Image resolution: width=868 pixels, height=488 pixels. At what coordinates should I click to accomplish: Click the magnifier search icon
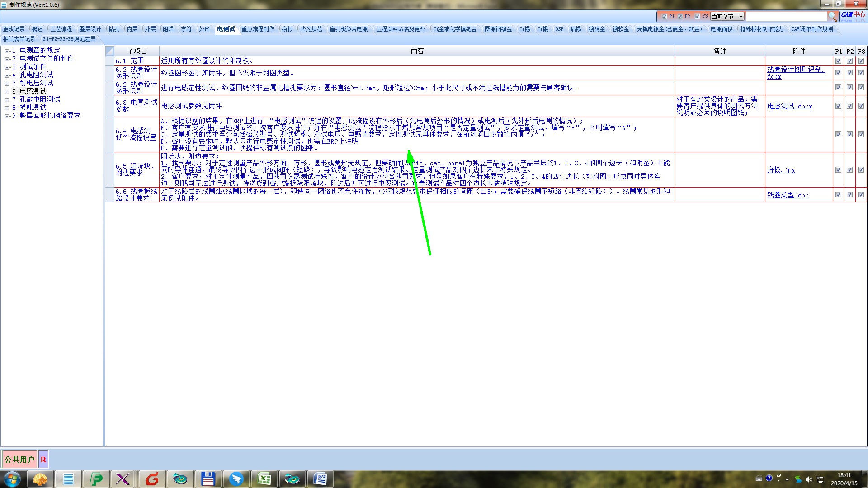click(832, 17)
